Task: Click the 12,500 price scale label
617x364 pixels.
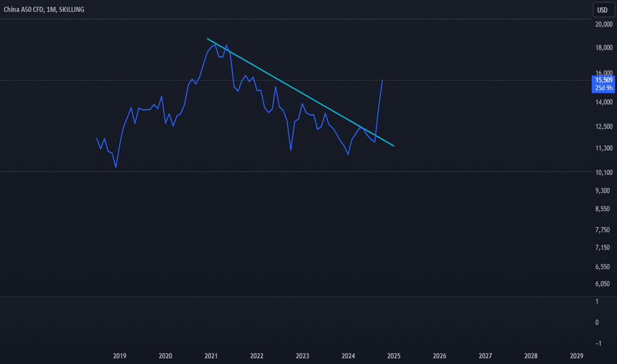Action: [604, 126]
